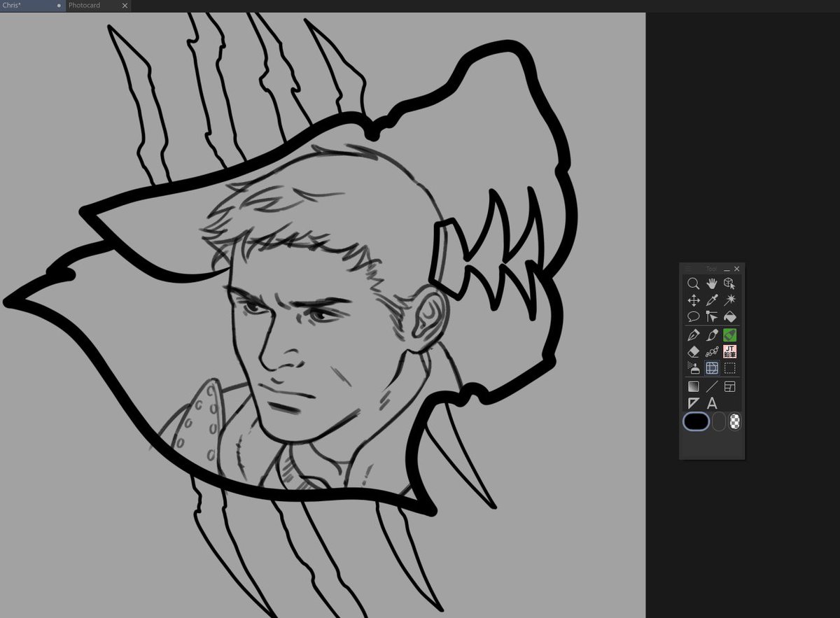The width and height of the screenshot is (840, 618).
Task: Select the Airbrush spray tool
Action: click(x=694, y=367)
